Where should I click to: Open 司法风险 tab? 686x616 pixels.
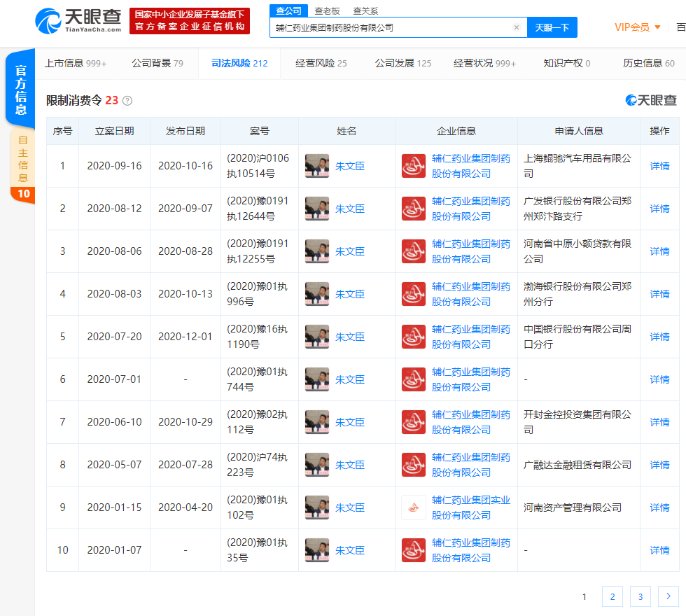[x=239, y=63]
